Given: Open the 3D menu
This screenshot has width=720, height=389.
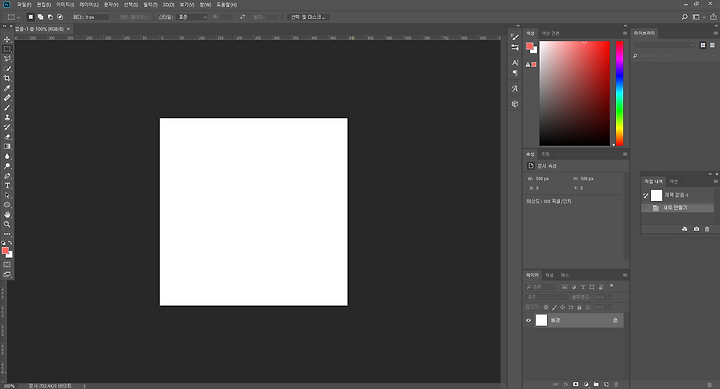Looking at the screenshot, I should [x=169, y=5].
